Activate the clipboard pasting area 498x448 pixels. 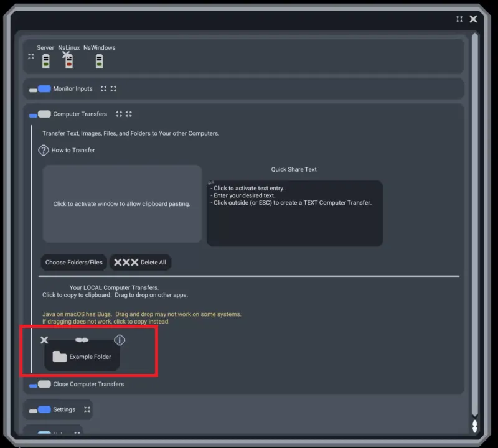pyautogui.click(x=122, y=204)
